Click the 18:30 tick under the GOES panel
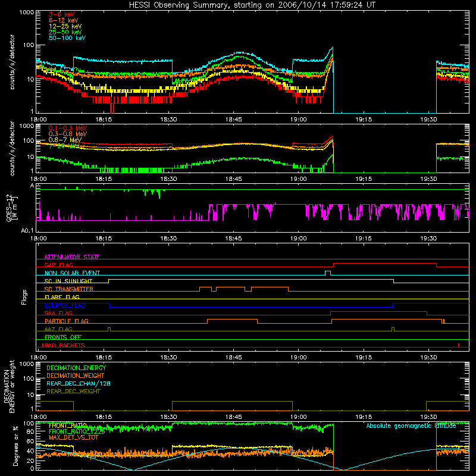The image size is (476, 476). 168,239
